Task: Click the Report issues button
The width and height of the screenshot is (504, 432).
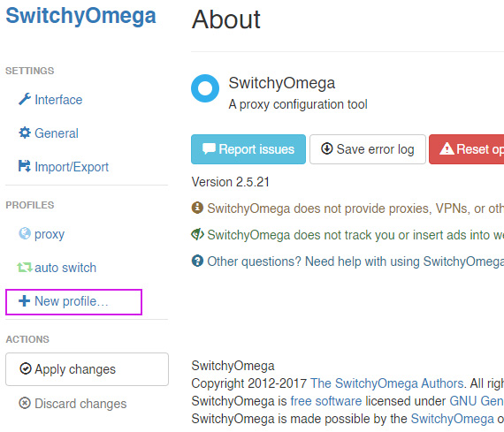Action: click(248, 149)
